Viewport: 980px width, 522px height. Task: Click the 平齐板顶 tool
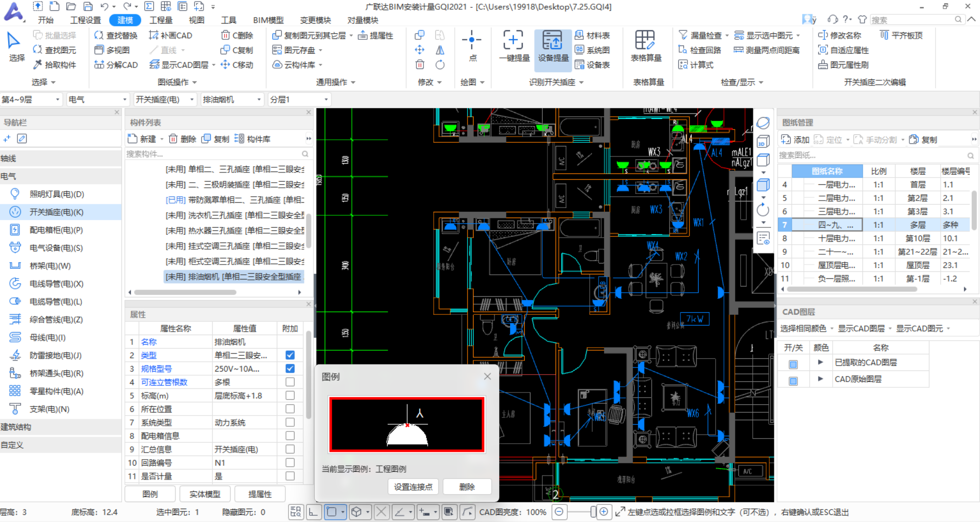[901, 35]
